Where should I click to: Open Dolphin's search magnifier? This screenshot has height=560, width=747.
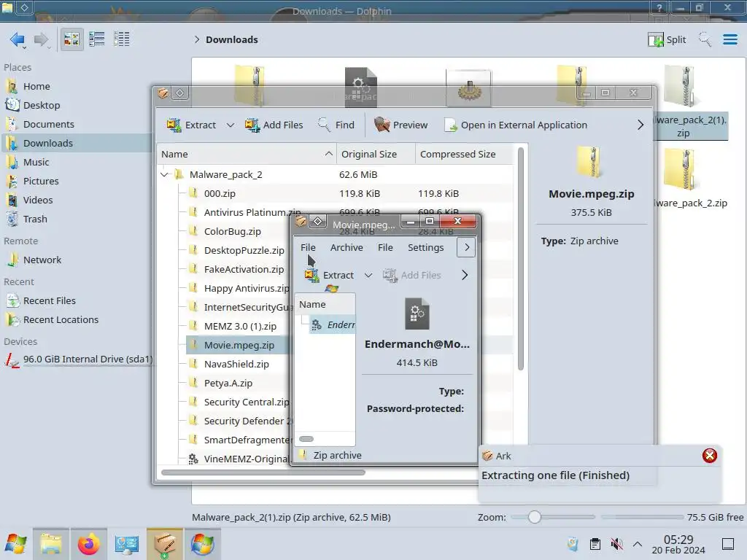(x=705, y=39)
